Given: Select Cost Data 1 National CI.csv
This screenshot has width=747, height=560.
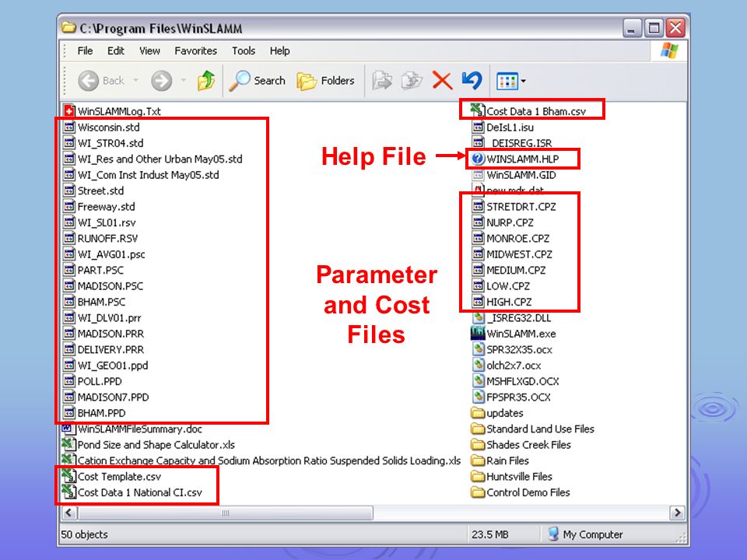Looking at the screenshot, I should pyautogui.click(x=139, y=492).
